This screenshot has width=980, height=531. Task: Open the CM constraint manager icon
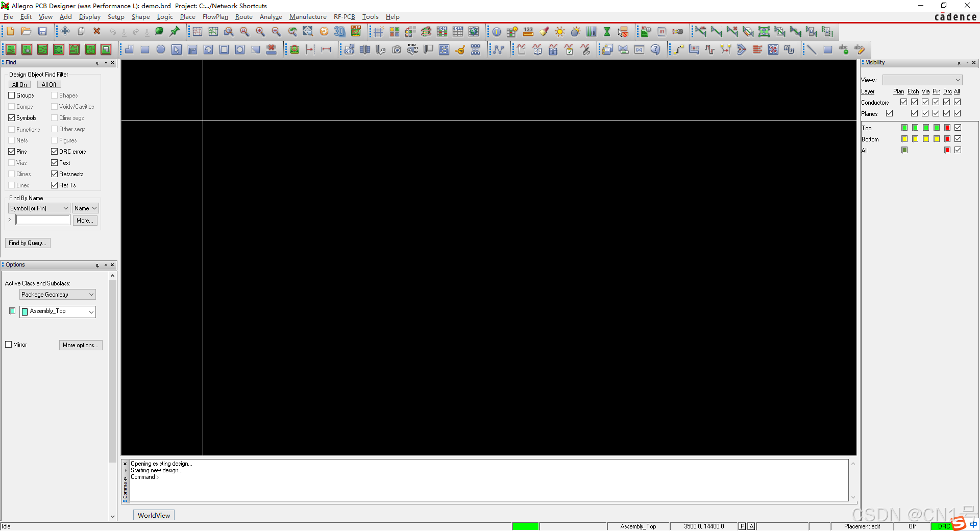pos(442,32)
